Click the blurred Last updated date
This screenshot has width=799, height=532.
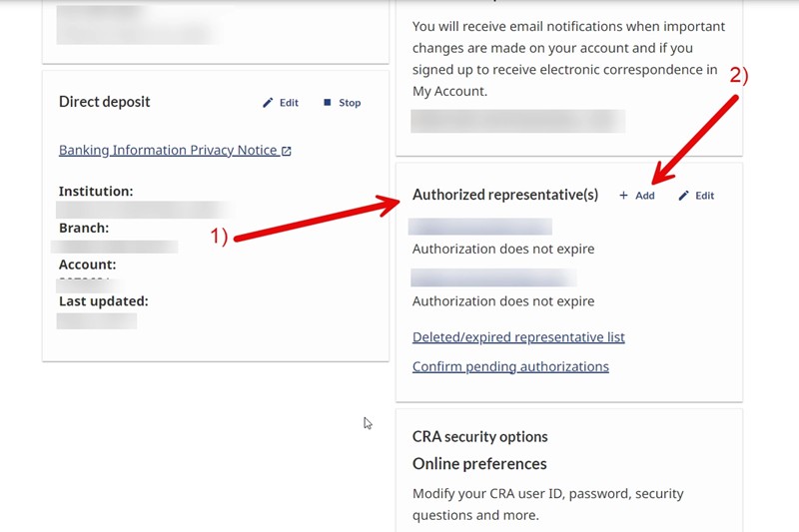point(97,320)
